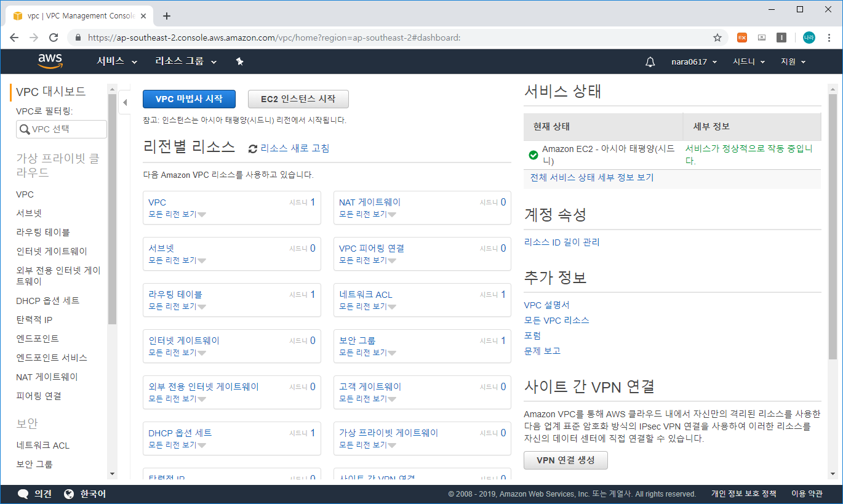Bookmark this page with the star icon
Image resolution: width=843 pixels, height=504 pixels.
(717, 38)
